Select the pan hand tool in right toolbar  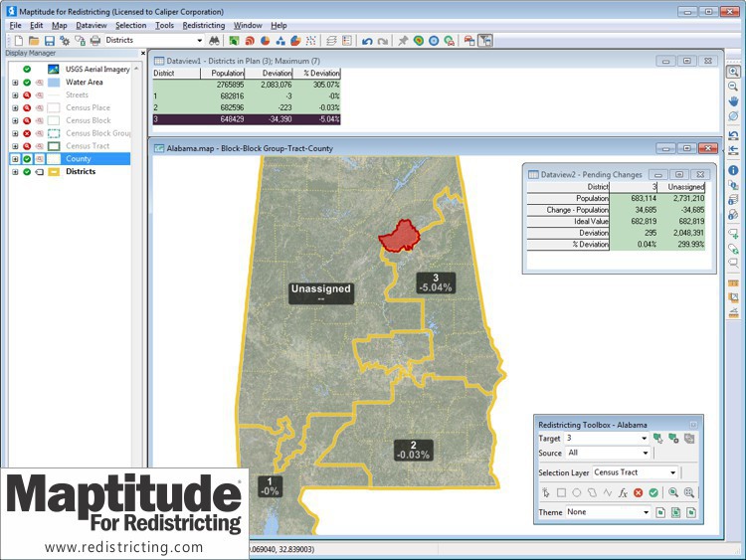click(733, 101)
